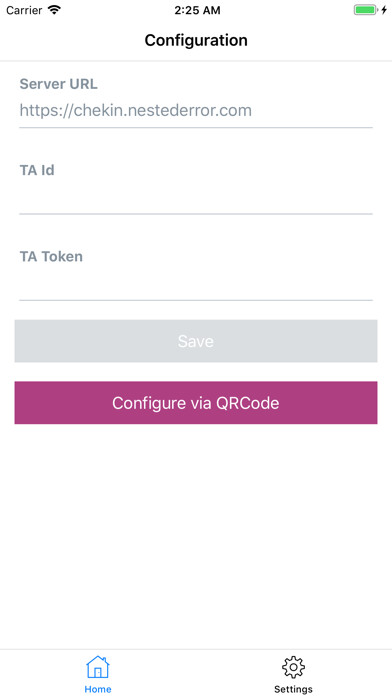The height and width of the screenshot is (696, 392).
Task: Click Configure via QRCode button
Action: coord(196,403)
